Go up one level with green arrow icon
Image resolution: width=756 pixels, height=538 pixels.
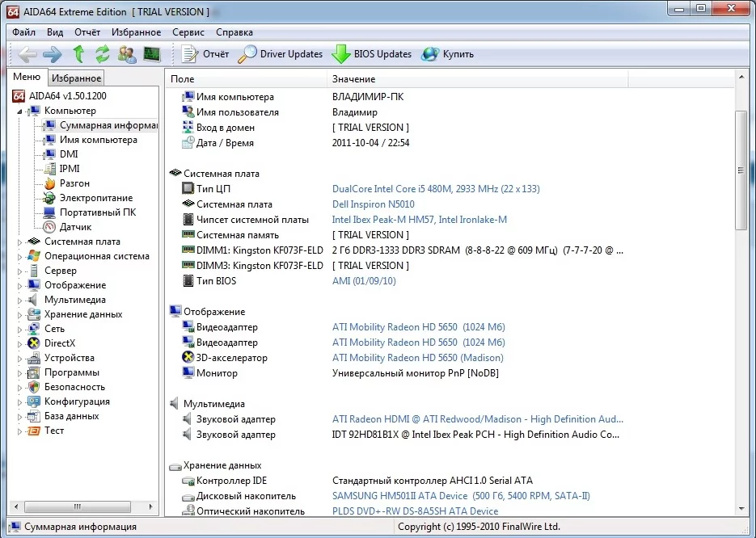[78, 54]
